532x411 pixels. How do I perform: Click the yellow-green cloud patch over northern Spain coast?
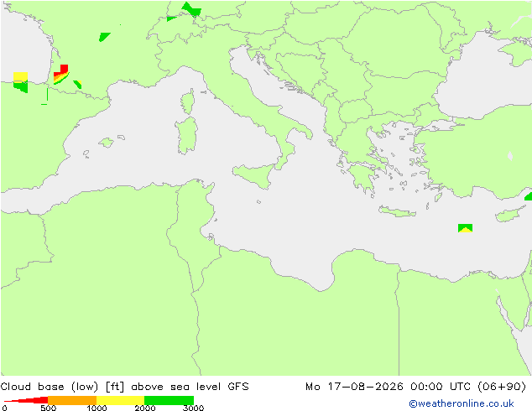(21, 82)
